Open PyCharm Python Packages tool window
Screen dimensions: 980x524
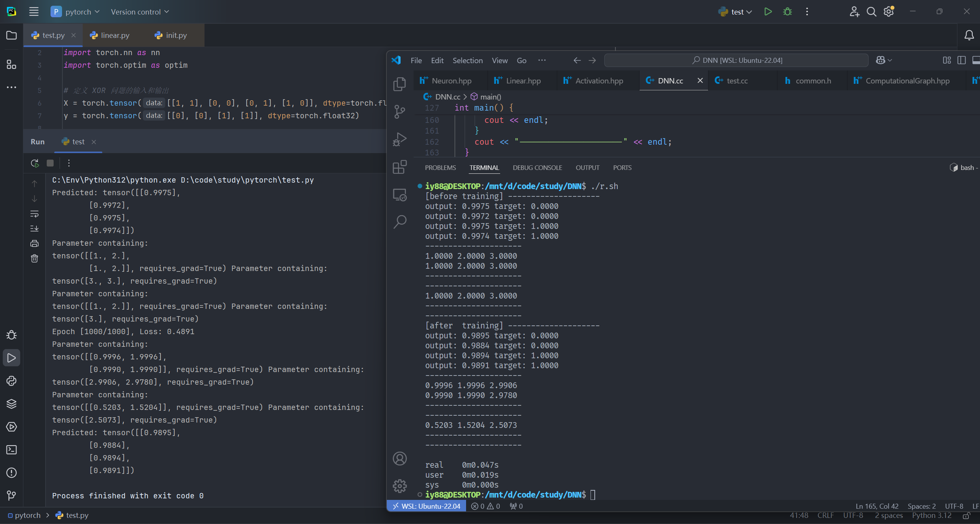coord(11,404)
